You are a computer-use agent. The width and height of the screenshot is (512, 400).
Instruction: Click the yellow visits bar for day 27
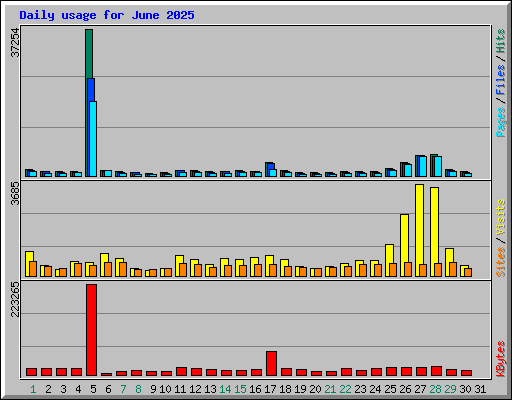(x=419, y=224)
